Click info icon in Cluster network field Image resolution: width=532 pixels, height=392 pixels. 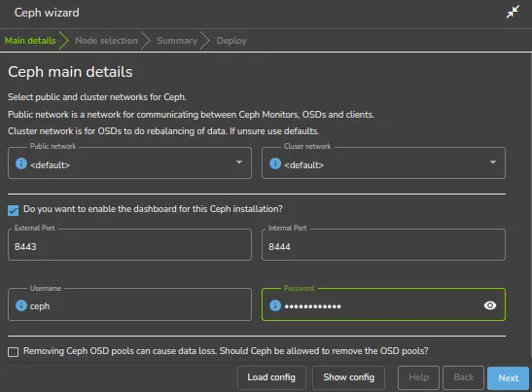coord(275,163)
